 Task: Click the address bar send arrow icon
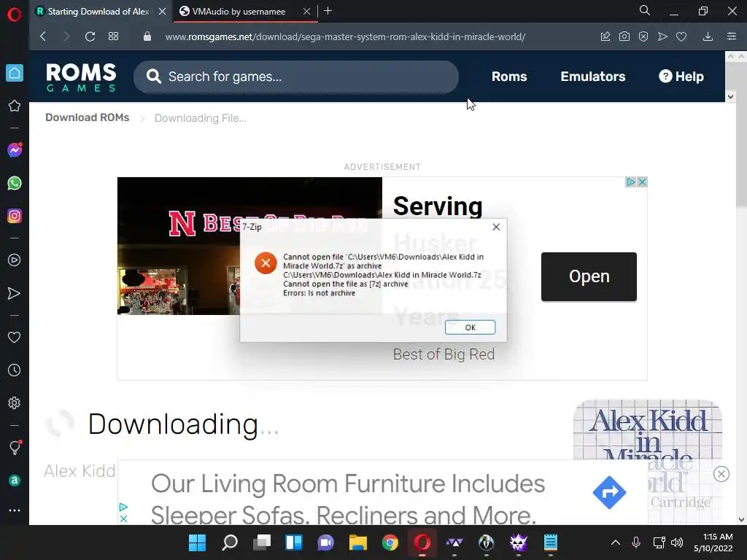pos(662,36)
